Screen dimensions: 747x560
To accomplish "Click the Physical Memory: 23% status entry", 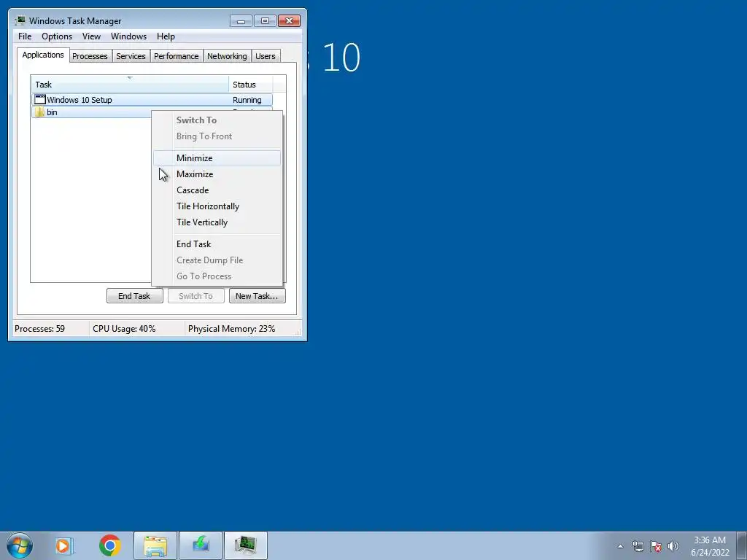I will (231, 329).
